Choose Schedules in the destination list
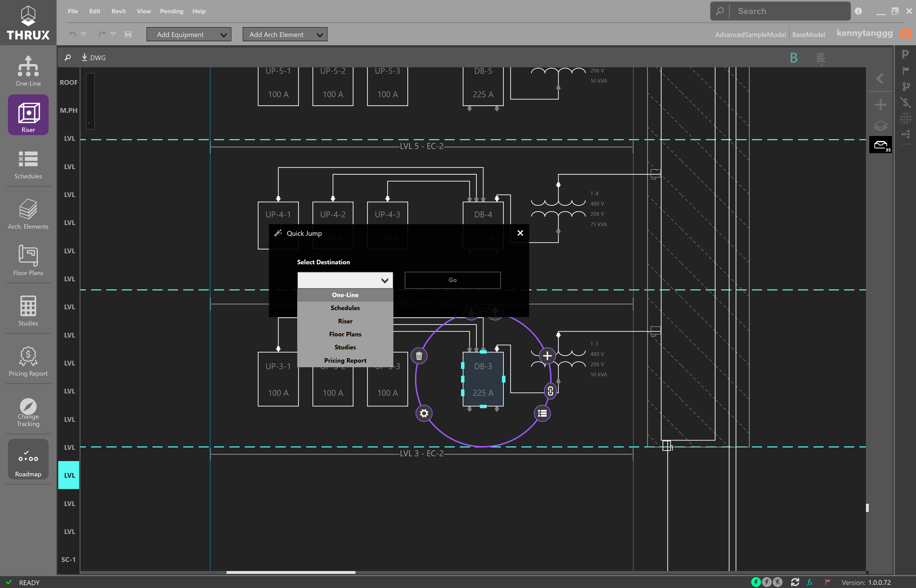Image resolution: width=916 pixels, height=588 pixels. point(345,308)
